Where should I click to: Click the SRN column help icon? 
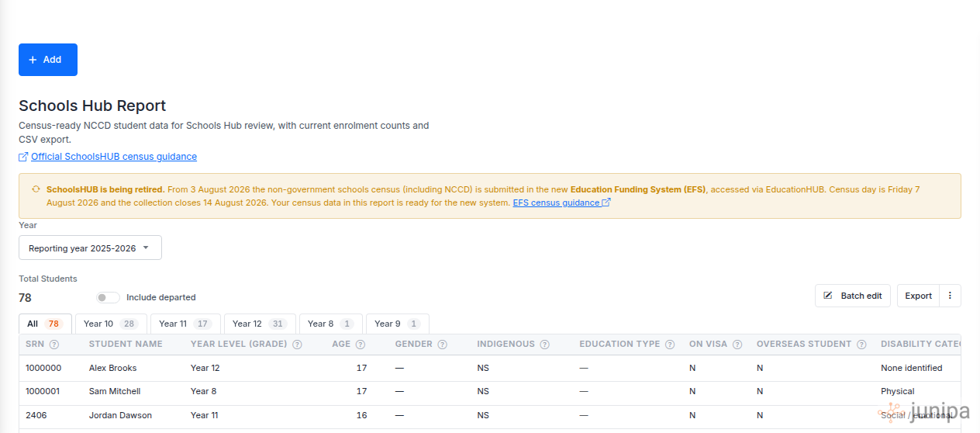point(54,345)
